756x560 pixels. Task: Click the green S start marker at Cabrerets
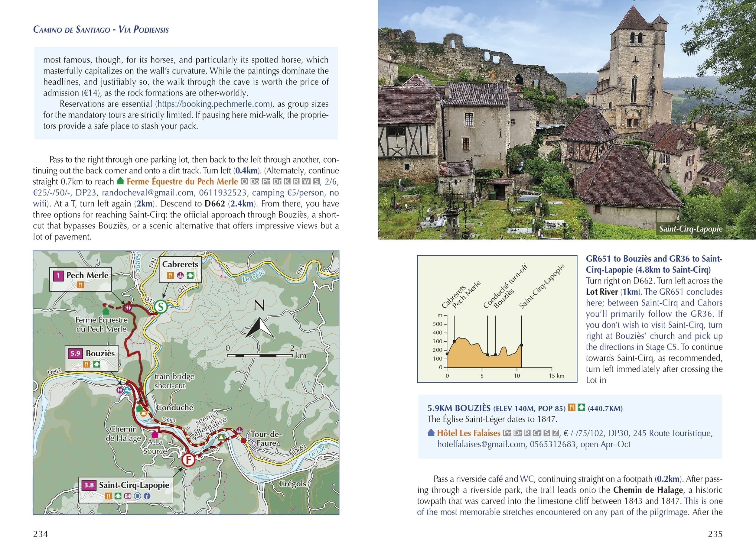pos(161,307)
